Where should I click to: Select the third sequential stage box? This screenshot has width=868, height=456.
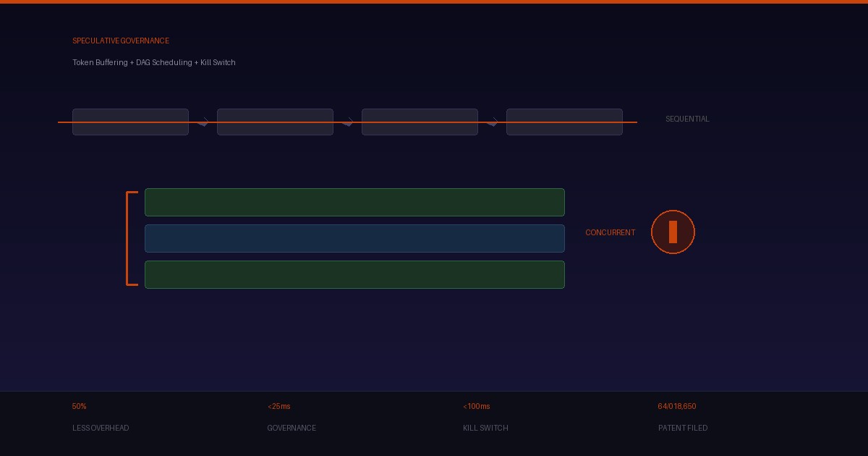pyautogui.click(x=420, y=122)
